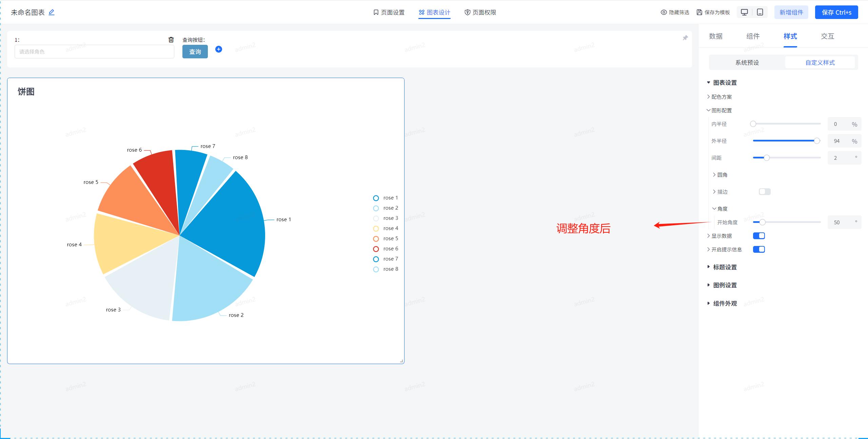Click the rose 7 legend marker
This screenshot has height=439, width=868.
pos(376,259)
